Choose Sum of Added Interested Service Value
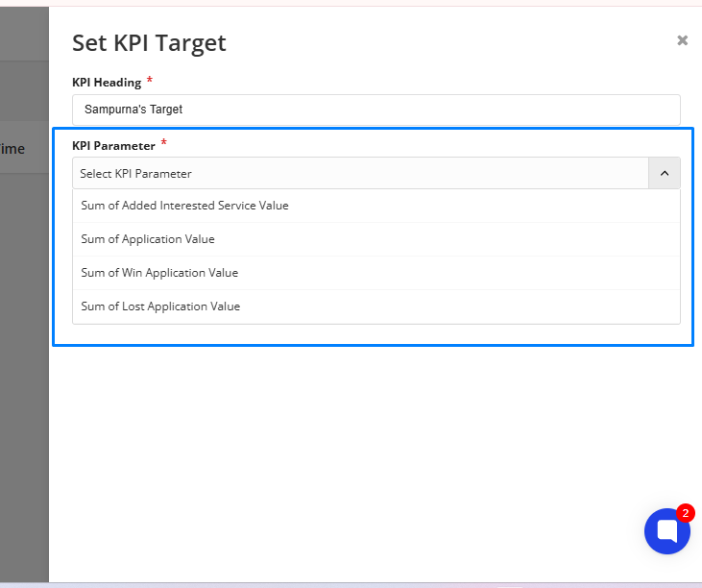The image size is (702, 588). [x=376, y=206]
